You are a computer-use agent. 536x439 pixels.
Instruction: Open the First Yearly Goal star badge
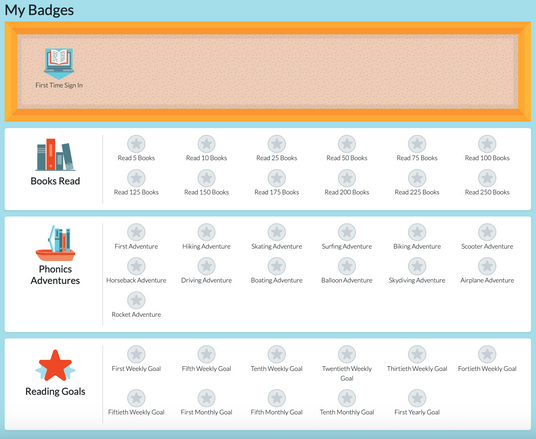(417, 398)
